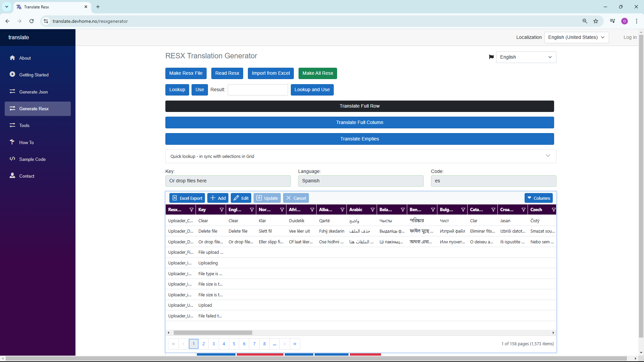Screen dimensions: 644x362
Task: Click the Make Resx File button
Action: click(186, 73)
